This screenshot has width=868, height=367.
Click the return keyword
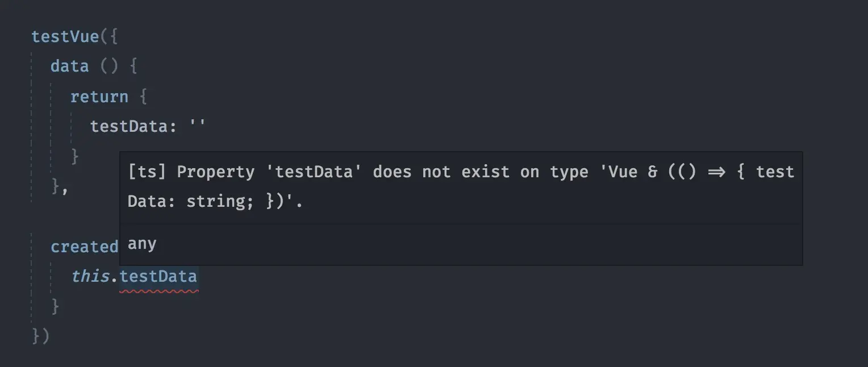[99, 97]
